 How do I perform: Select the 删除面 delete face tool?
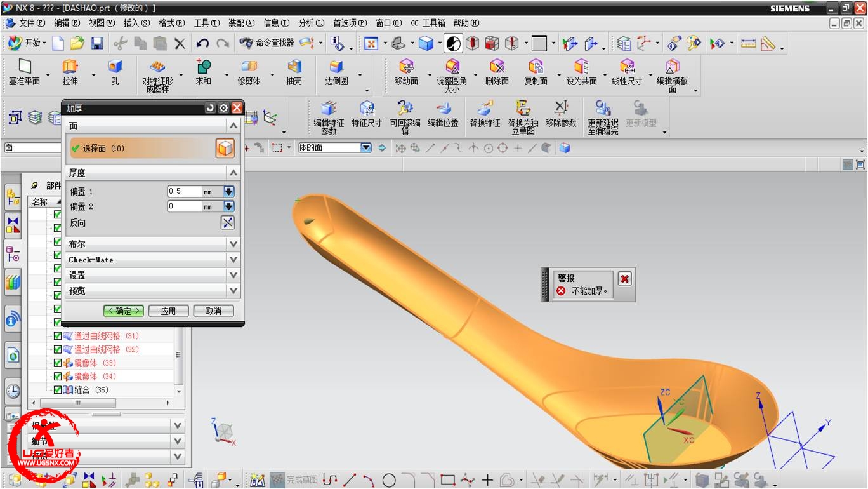click(x=497, y=72)
